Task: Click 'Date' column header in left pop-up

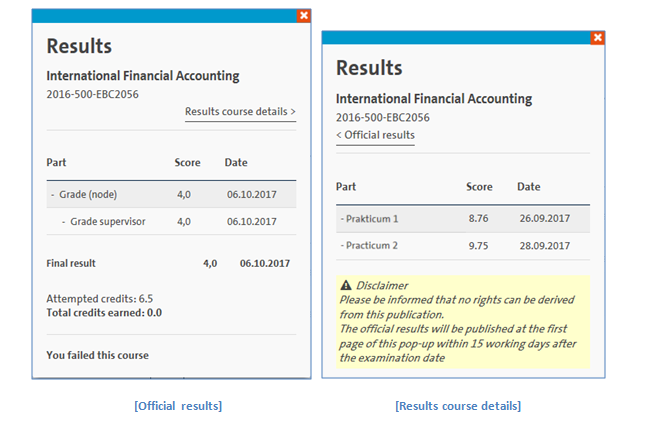Action: (236, 162)
